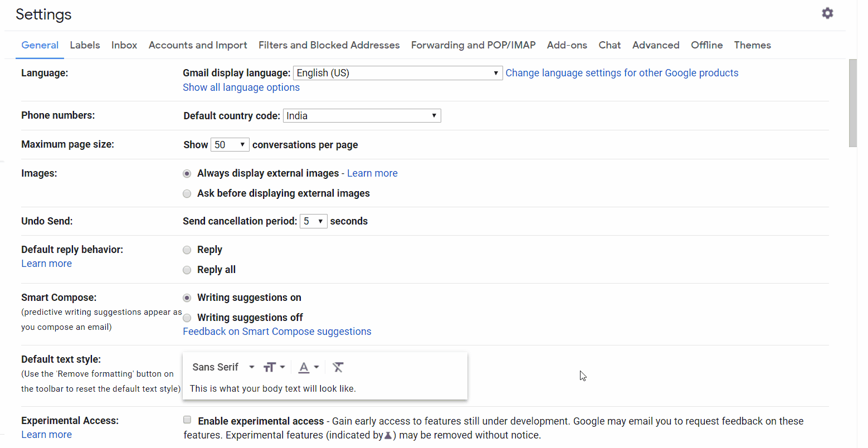Go to Filters and Blocked Addresses tab
This screenshot has width=868, height=448.
coord(329,45)
